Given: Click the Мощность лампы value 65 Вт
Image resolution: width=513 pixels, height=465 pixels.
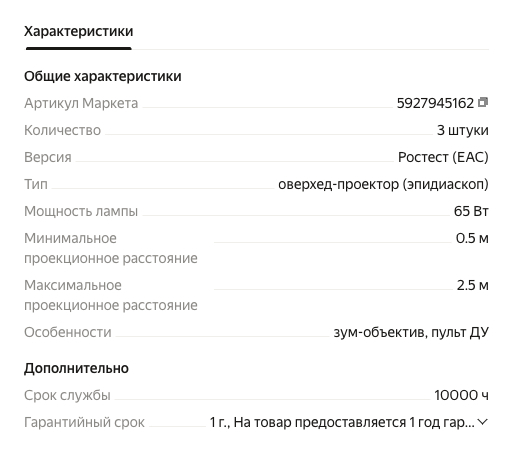Looking at the screenshot, I should pyautogui.click(x=471, y=211).
